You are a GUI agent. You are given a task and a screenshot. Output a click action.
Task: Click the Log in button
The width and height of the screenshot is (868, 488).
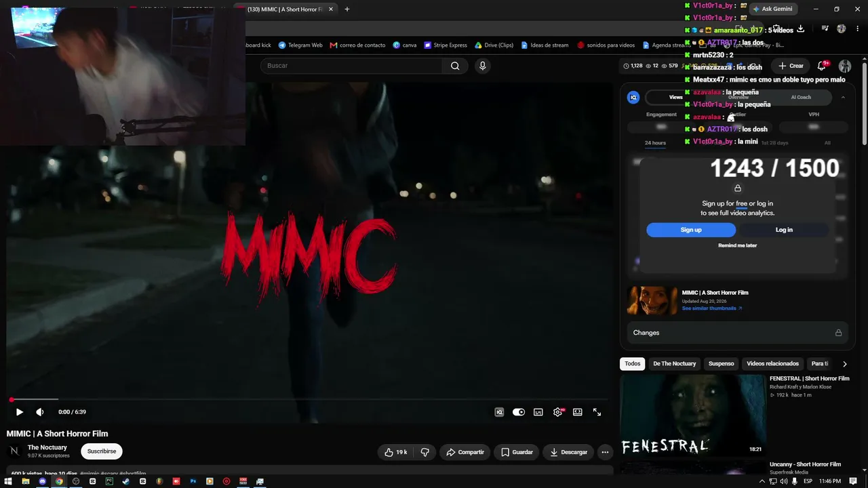tap(784, 230)
